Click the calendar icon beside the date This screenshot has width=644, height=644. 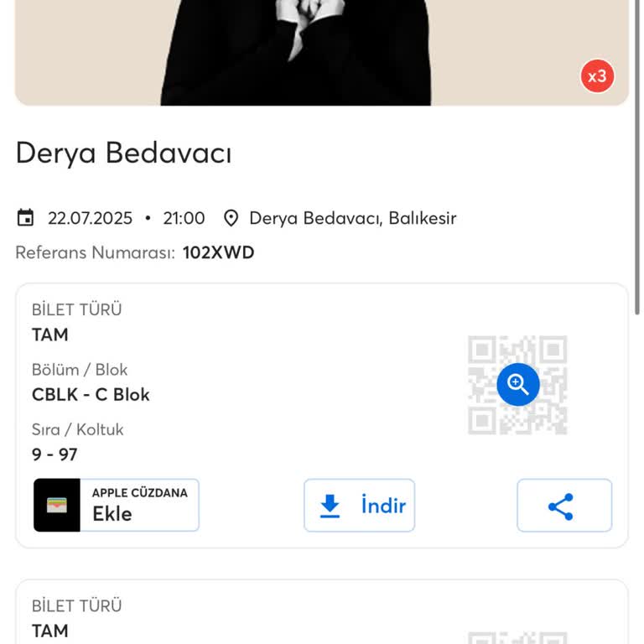click(x=26, y=219)
